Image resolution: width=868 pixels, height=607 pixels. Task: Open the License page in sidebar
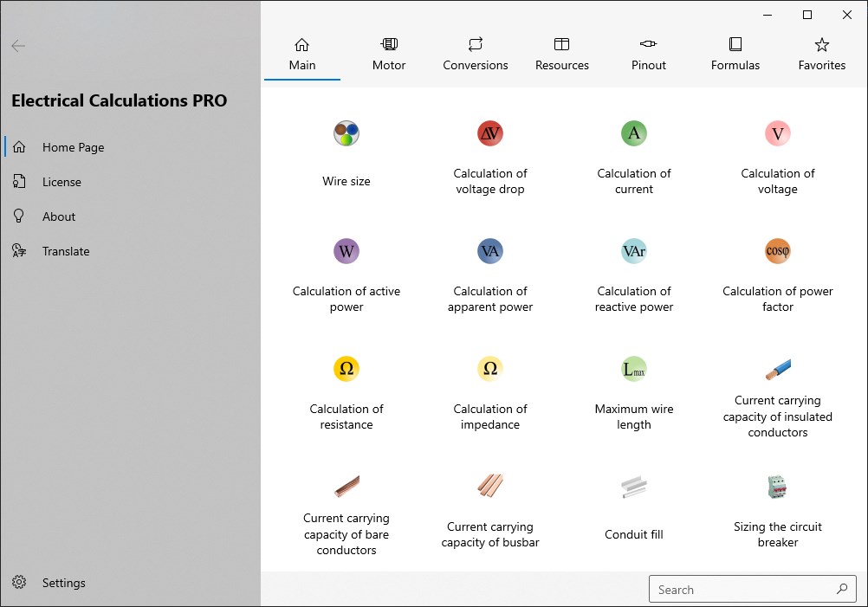tap(61, 182)
